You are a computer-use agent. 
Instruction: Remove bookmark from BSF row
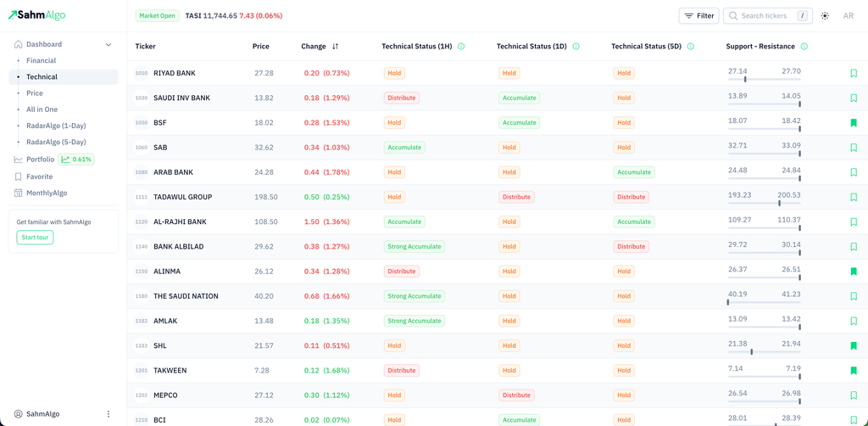pos(854,123)
